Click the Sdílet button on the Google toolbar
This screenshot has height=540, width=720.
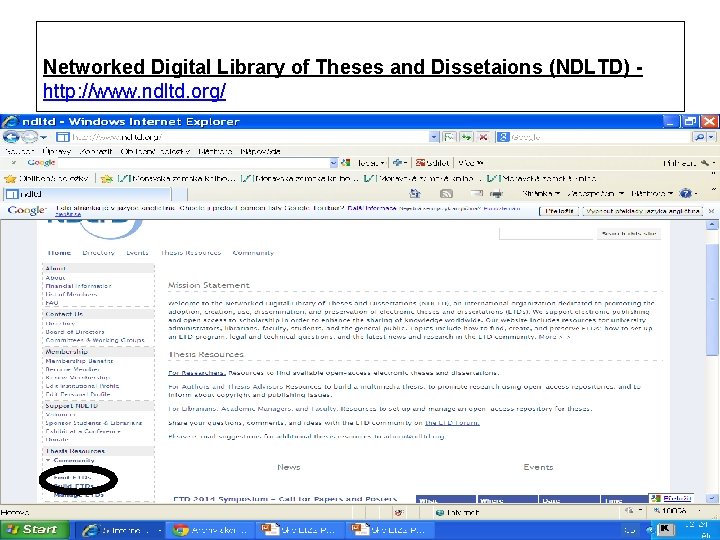pos(433,163)
